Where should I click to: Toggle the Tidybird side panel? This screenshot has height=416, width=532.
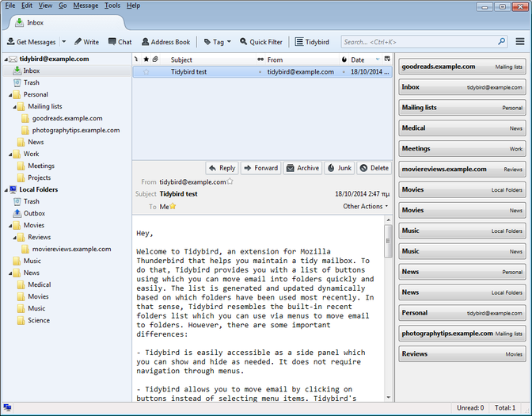pos(312,42)
